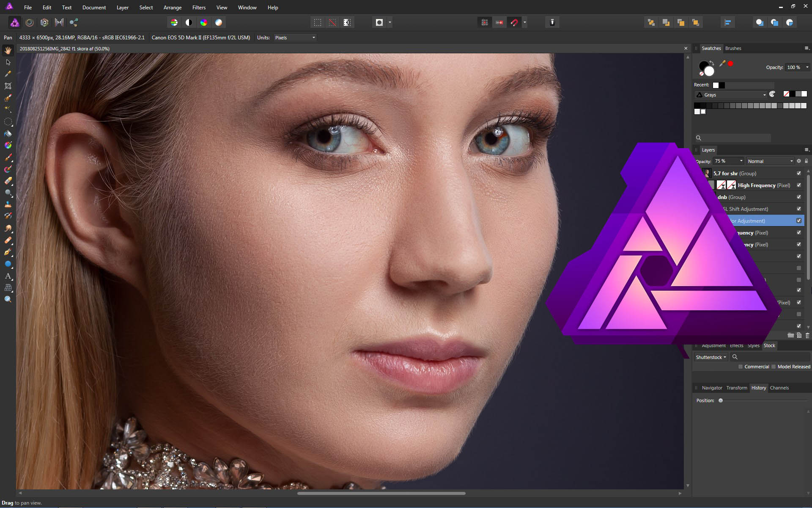This screenshot has height=508, width=812.
Task: Select the Color Picker eyedropper tool
Action: click(8, 74)
